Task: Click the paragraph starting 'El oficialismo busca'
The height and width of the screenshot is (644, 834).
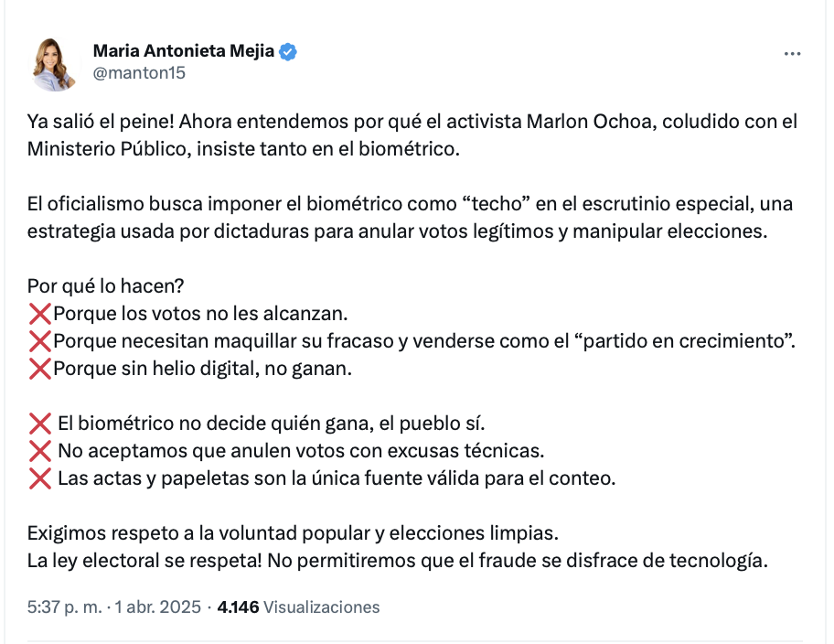Action: pos(410,218)
